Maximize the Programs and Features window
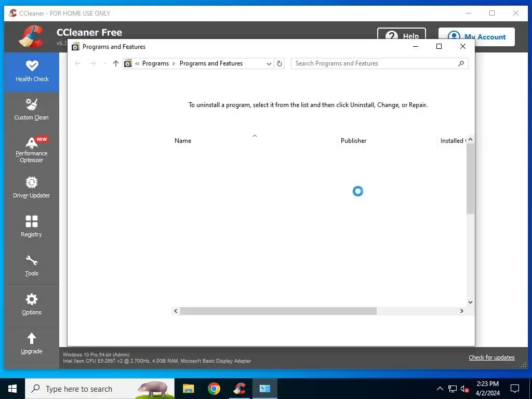 [438, 46]
